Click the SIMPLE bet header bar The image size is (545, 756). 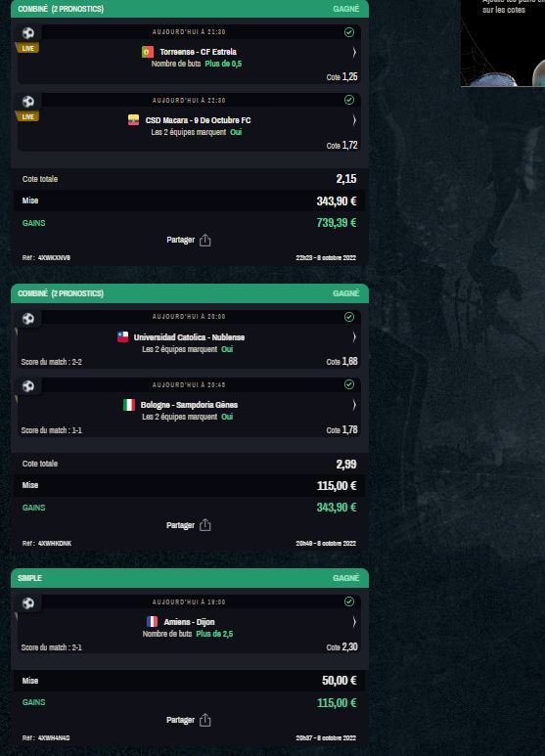pos(190,578)
